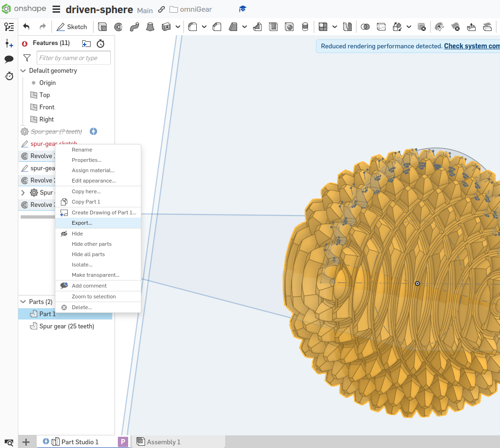Select the Loft tool icon
The height and width of the screenshot is (448, 500).
(150, 27)
